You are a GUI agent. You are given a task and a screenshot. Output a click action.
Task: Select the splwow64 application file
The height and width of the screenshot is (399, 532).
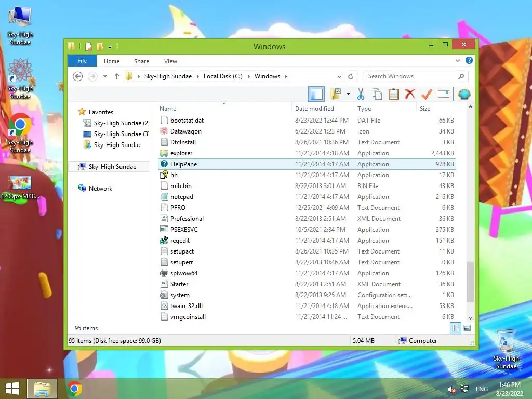(x=307, y=273)
